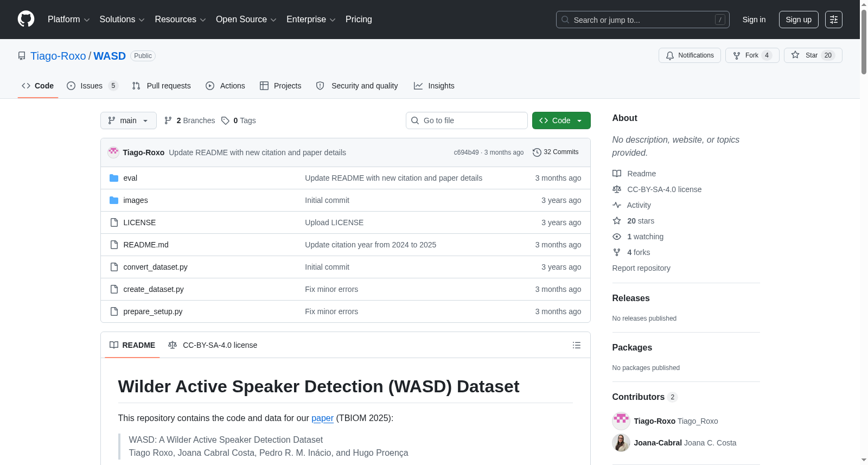Click the scale icon beside CC-BY-SA-4.0 license
The height and width of the screenshot is (465, 868).
pyautogui.click(x=617, y=189)
